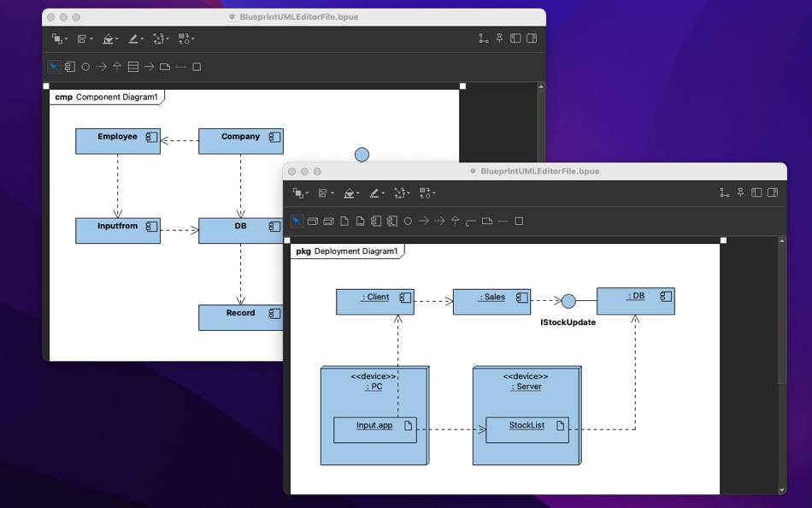The image size is (812, 508).
Task: Select the ': Client' component instance
Action: coord(375,302)
